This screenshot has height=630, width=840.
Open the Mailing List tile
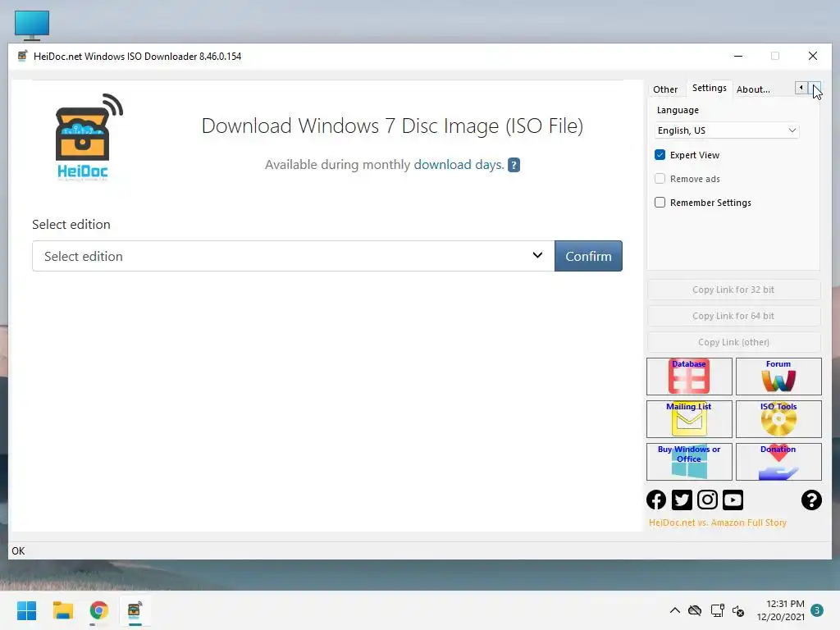(689, 419)
